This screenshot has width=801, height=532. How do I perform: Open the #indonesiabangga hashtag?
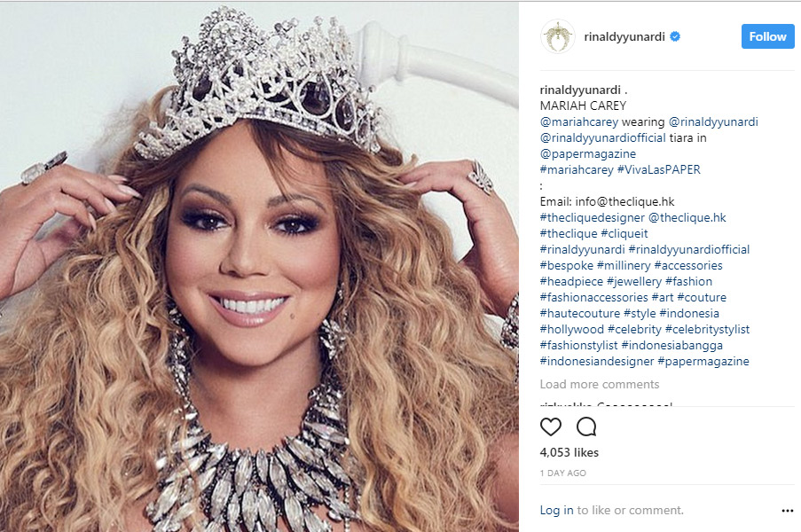point(671,345)
